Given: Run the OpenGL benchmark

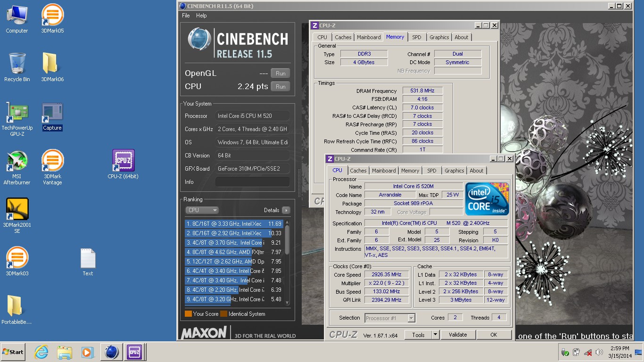Looking at the screenshot, I should pos(281,74).
